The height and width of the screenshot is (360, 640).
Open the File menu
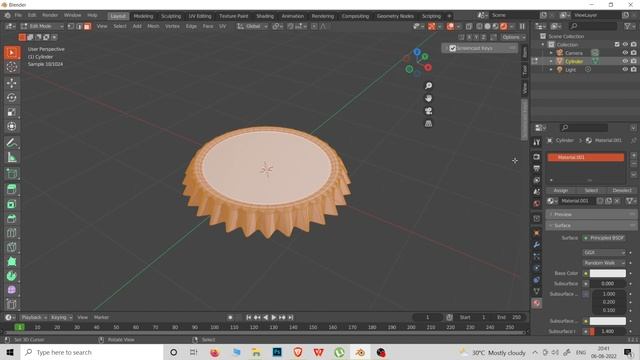18,15
